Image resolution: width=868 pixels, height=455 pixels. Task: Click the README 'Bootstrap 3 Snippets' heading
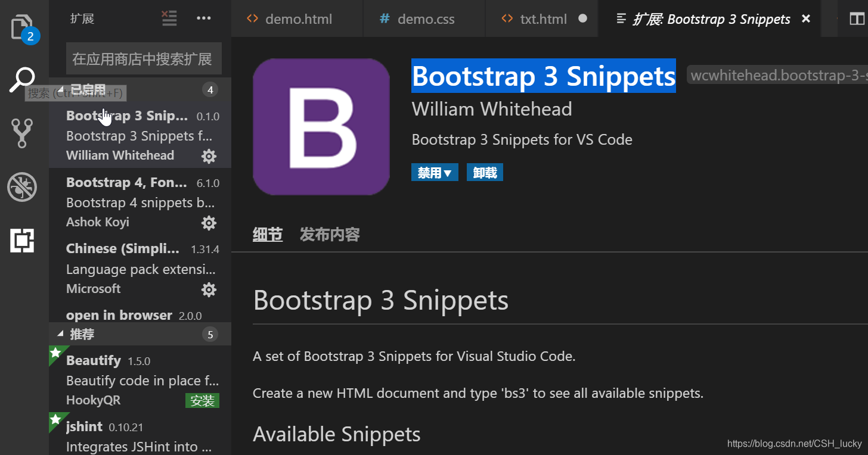pos(381,301)
